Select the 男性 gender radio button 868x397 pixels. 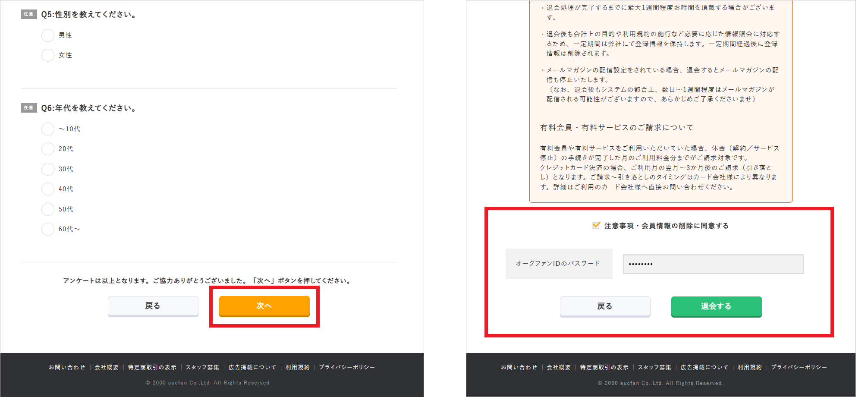pos(47,35)
